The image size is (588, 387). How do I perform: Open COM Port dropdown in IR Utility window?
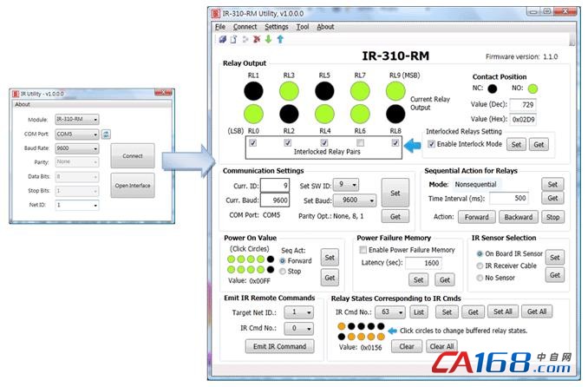point(77,134)
